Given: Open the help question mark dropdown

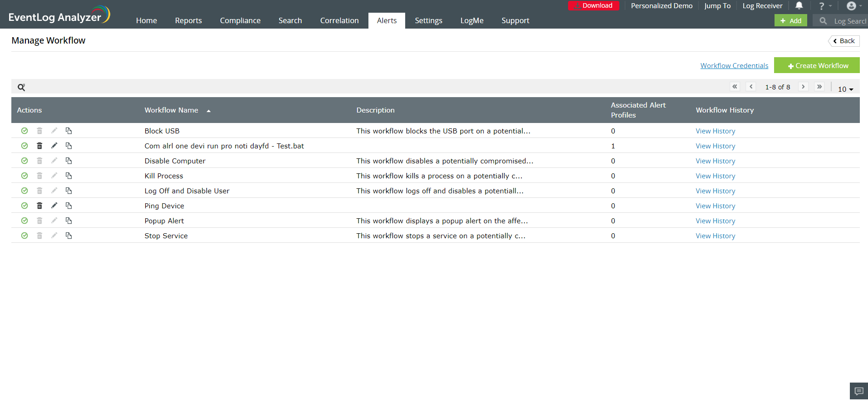Looking at the screenshot, I should (824, 6).
